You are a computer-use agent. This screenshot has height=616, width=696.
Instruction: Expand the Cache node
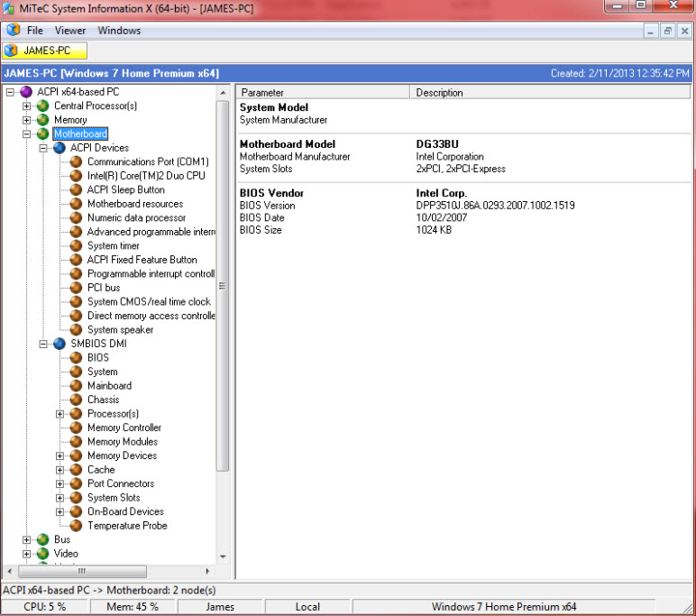point(60,470)
